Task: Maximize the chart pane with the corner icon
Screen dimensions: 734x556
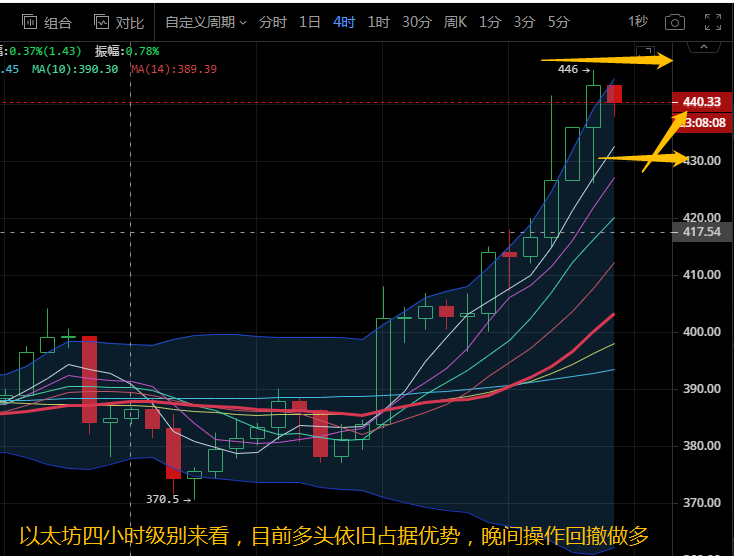Action: click(645, 53)
